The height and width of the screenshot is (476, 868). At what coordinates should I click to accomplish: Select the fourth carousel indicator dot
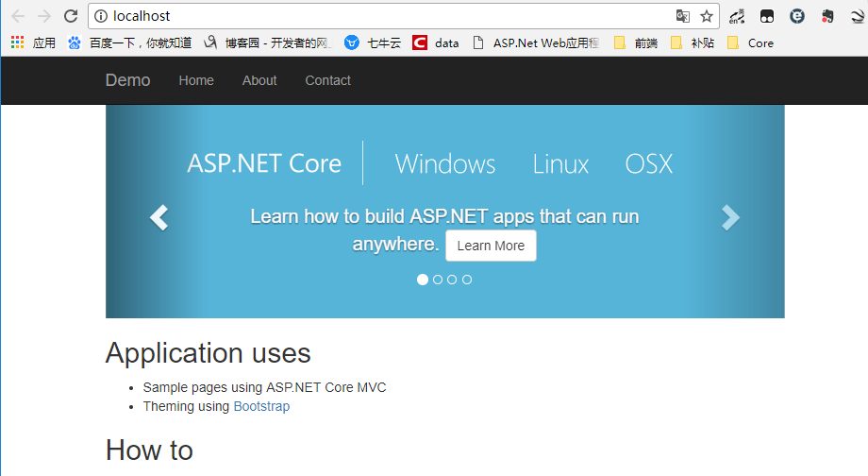click(467, 280)
